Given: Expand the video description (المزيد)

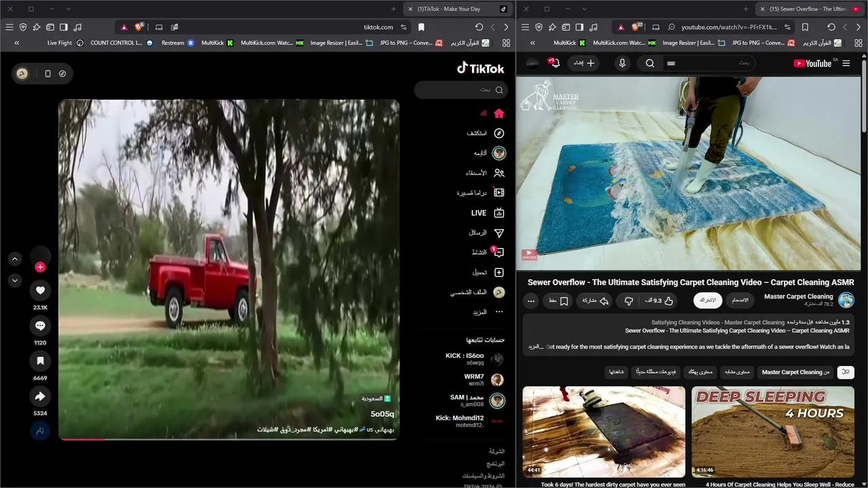Looking at the screenshot, I should [536, 346].
